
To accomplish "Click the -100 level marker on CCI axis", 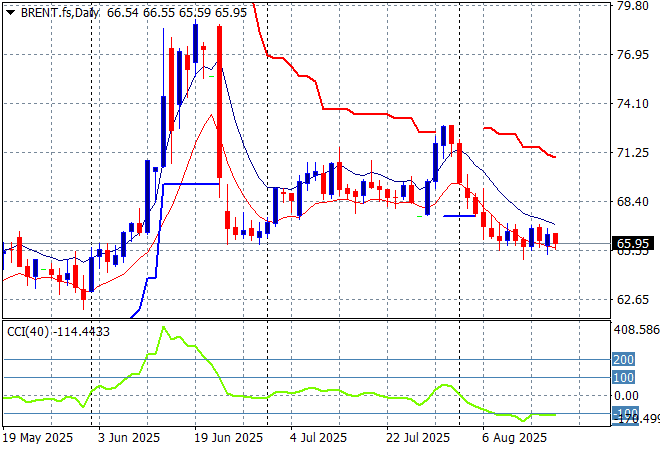I will (x=624, y=413).
